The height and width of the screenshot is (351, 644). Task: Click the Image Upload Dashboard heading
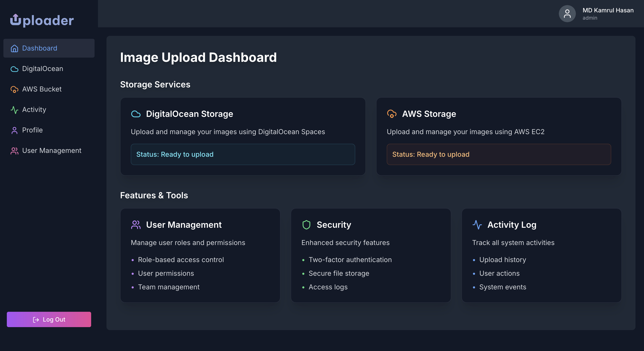click(198, 57)
